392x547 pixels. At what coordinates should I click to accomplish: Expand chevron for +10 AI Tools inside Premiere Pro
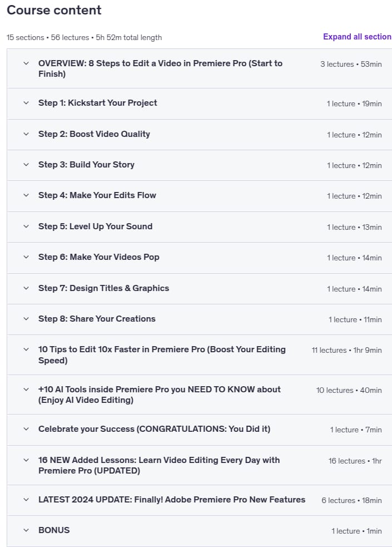pos(26,390)
